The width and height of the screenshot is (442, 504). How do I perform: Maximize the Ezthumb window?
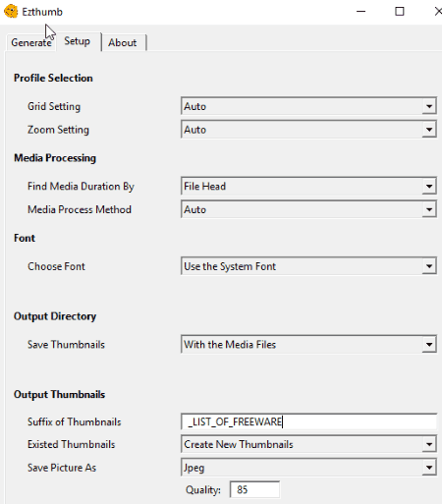click(x=400, y=12)
